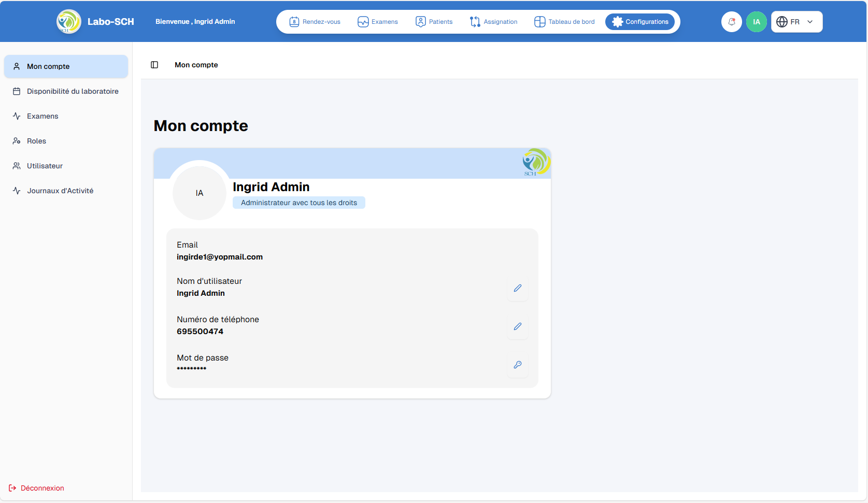Open the FR language dropdown
This screenshot has width=868, height=503.
click(796, 22)
